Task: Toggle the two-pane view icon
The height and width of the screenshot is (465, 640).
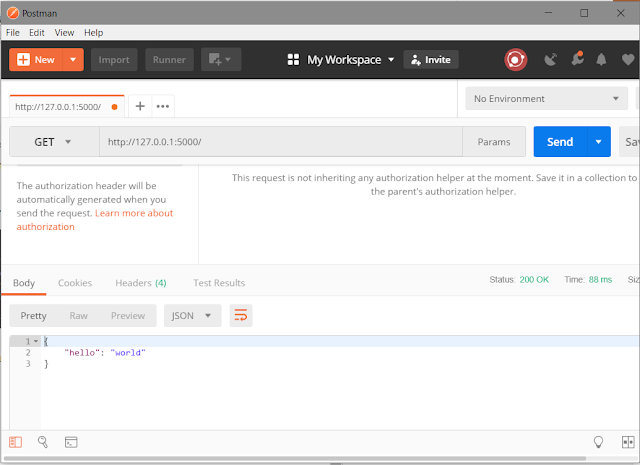Action: [628, 442]
